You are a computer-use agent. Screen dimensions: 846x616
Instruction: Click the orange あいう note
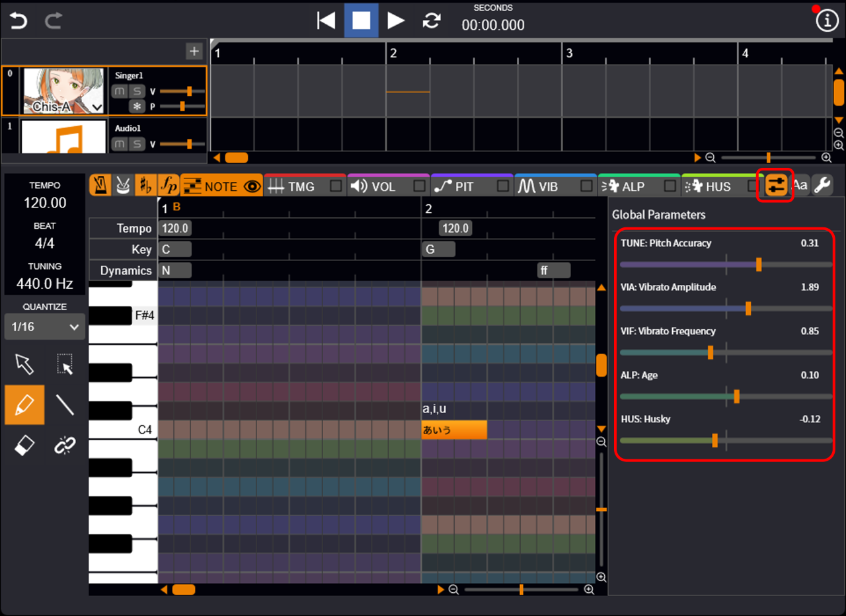click(454, 430)
